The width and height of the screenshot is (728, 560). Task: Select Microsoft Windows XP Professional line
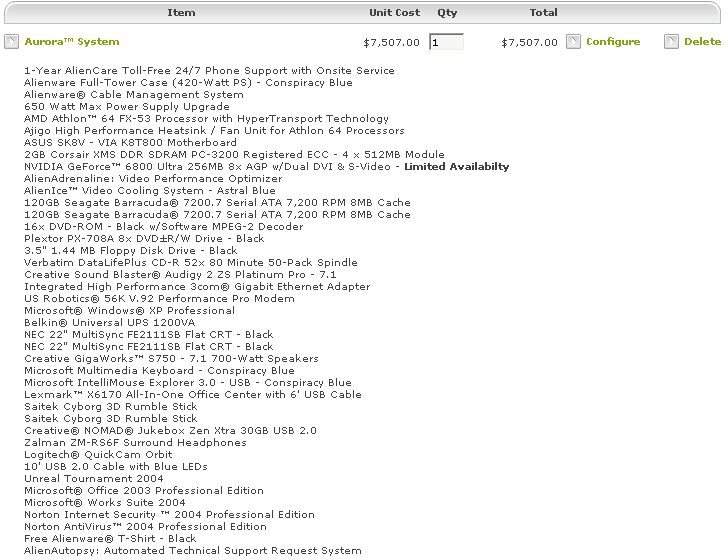point(130,311)
